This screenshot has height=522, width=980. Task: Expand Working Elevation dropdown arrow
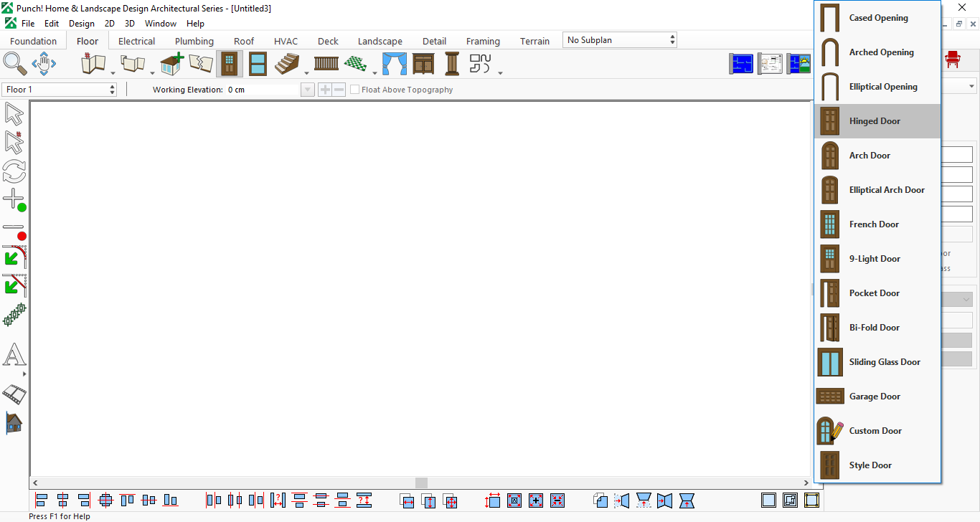tap(308, 90)
